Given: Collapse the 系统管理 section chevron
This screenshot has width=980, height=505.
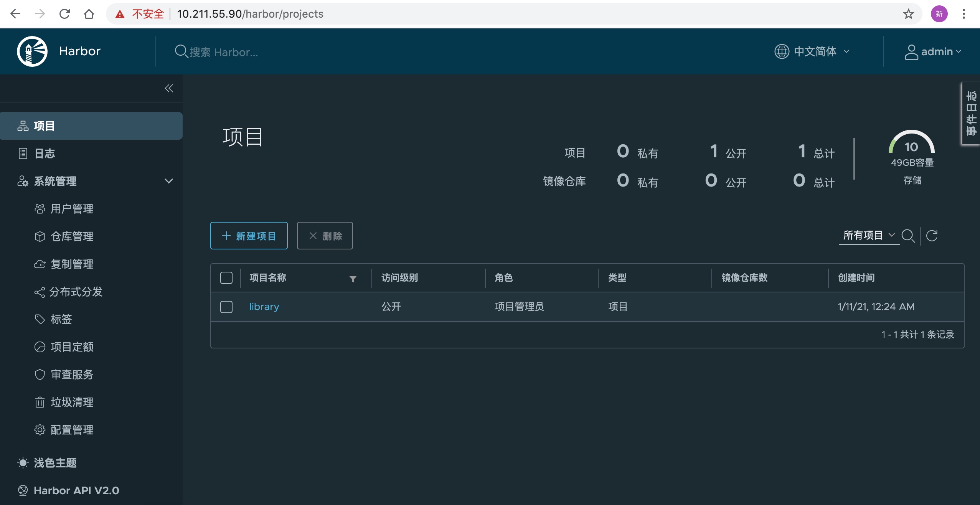Looking at the screenshot, I should [168, 181].
